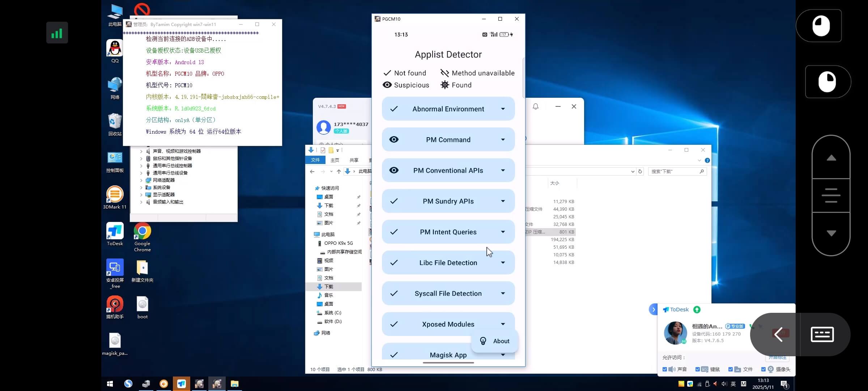This screenshot has width=868, height=391.
Task: Click the ToDesk update green arrow icon
Action: pos(697,310)
